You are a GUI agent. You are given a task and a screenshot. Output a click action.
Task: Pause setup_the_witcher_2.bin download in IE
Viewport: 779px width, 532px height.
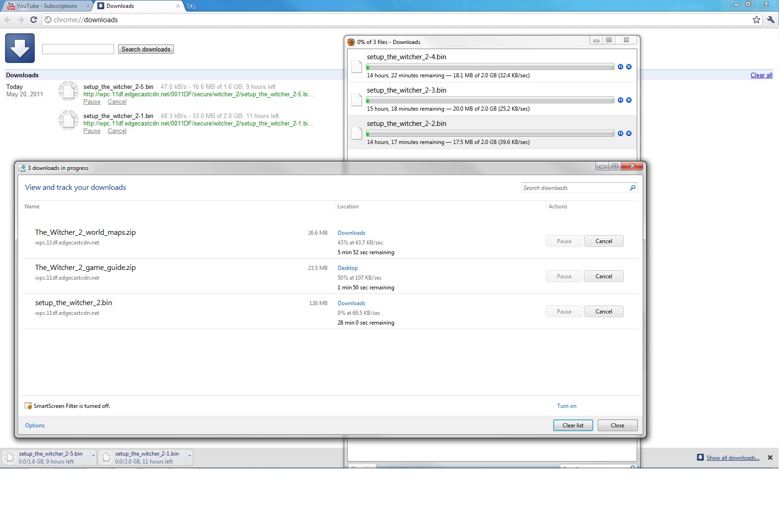(x=564, y=312)
